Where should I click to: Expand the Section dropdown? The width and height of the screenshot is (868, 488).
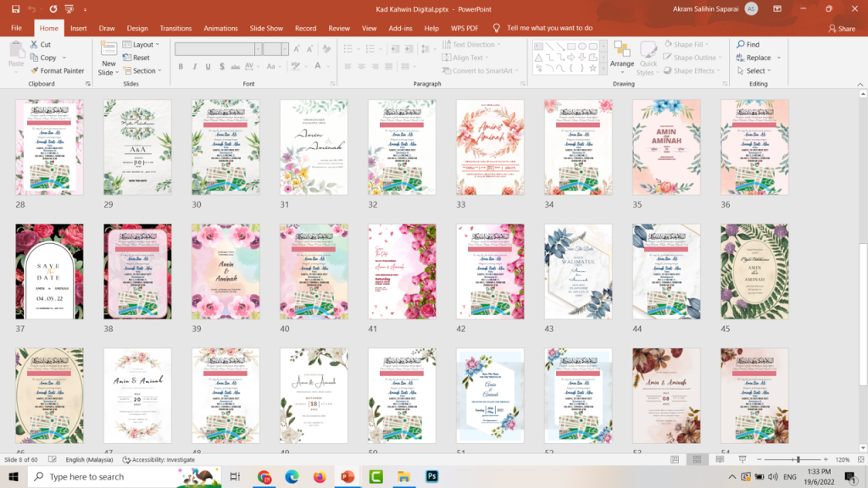click(x=142, y=71)
